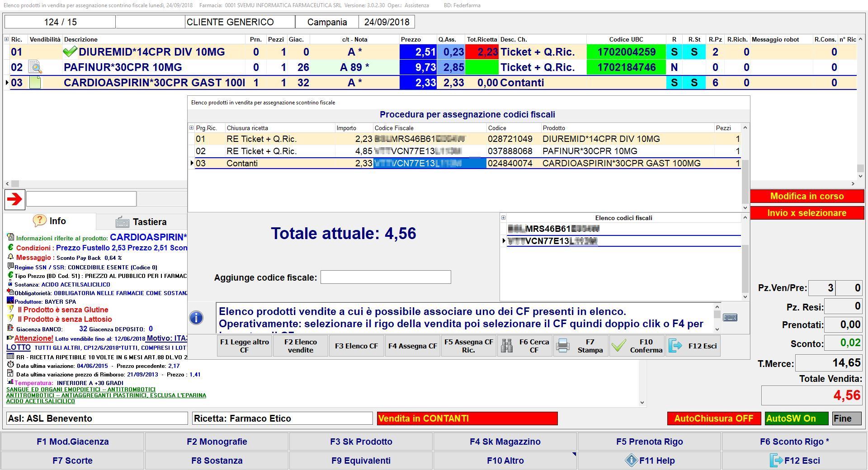Toggle the AutoChiusura OFF indicator
Image resolution: width=868 pixels, height=470 pixels.
pyautogui.click(x=713, y=418)
